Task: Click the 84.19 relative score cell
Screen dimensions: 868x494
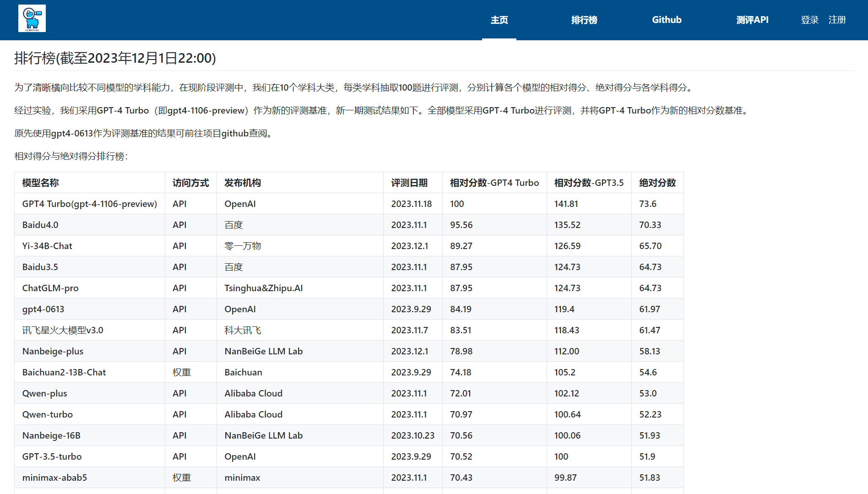Action: pyautogui.click(x=494, y=309)
